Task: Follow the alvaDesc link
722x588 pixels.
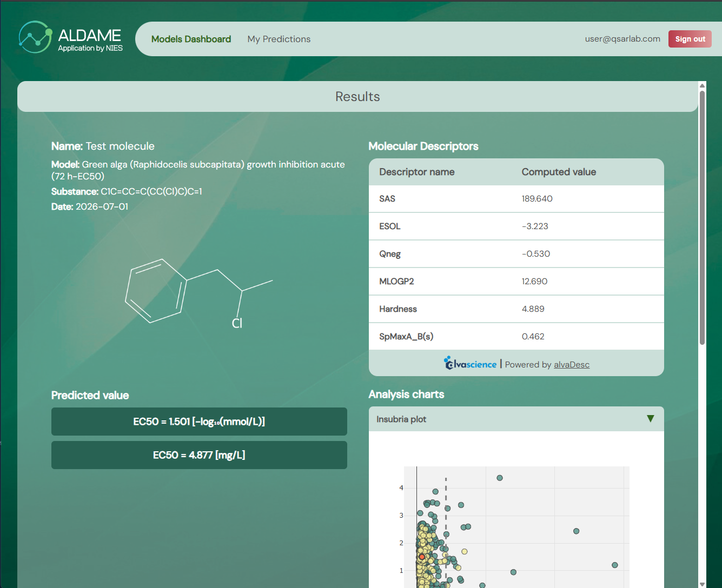Action: coord(572,365)
